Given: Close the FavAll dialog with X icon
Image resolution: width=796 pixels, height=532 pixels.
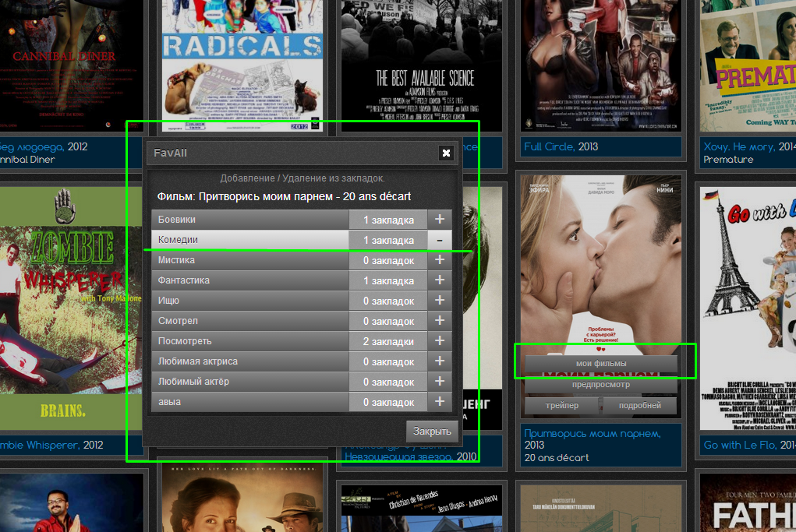Looking at the screenshot, I should pos(446,153).
